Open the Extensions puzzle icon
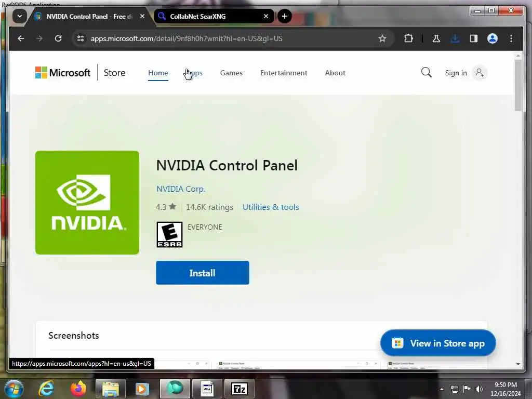 click(x=408, y=38)
